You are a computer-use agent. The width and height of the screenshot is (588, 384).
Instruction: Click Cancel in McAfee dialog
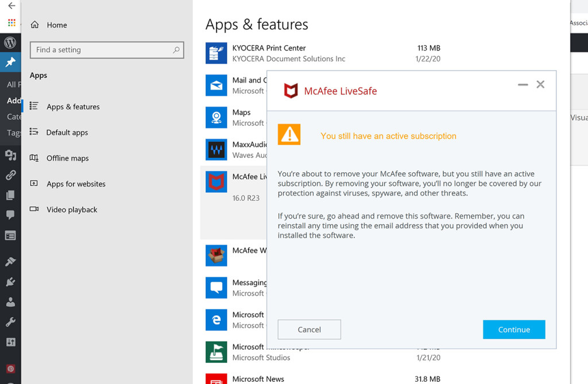pos(310,329)
